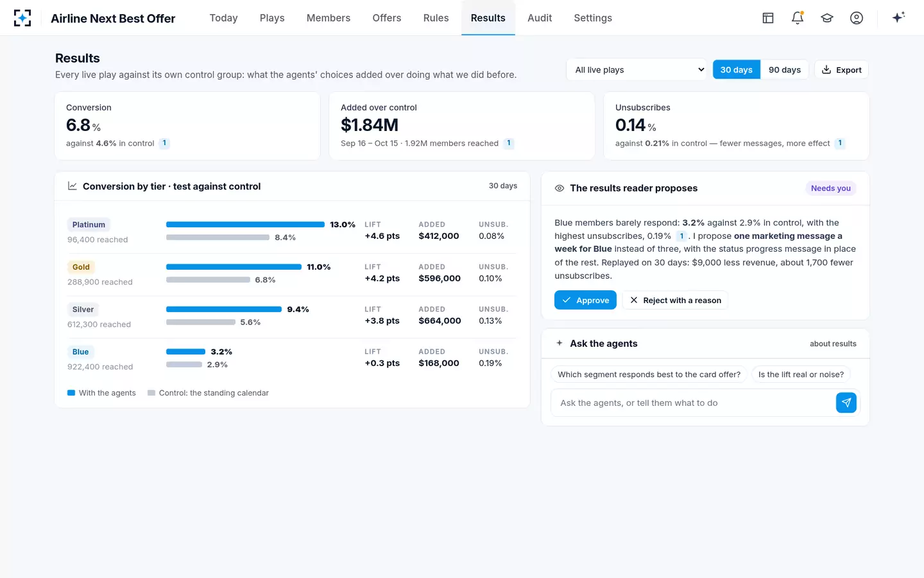Click Platinum added value $412,000
This screenshot has height=578, width=924.
point(439,236)
